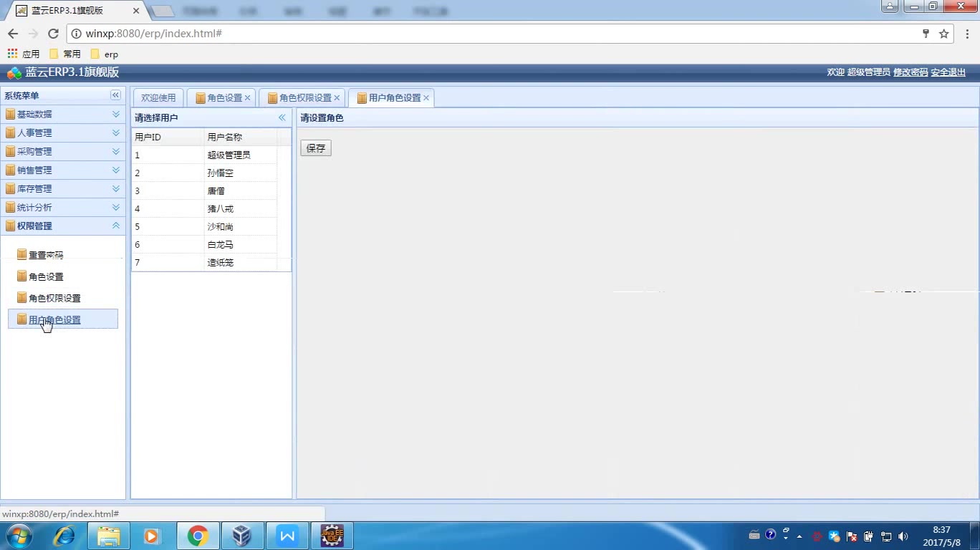View site information icon in address bar
The width and height of the screenshot is (980, 550).
(76, 34)
